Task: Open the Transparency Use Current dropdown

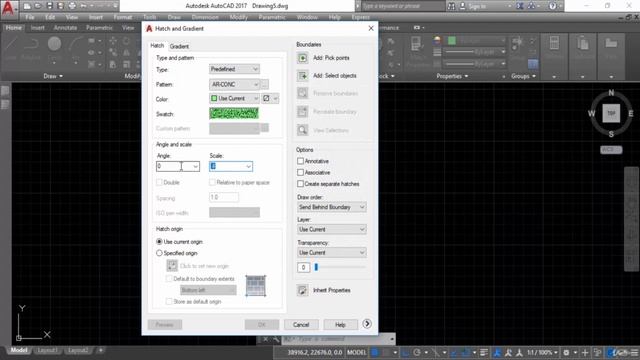Action: pos(331,253)
